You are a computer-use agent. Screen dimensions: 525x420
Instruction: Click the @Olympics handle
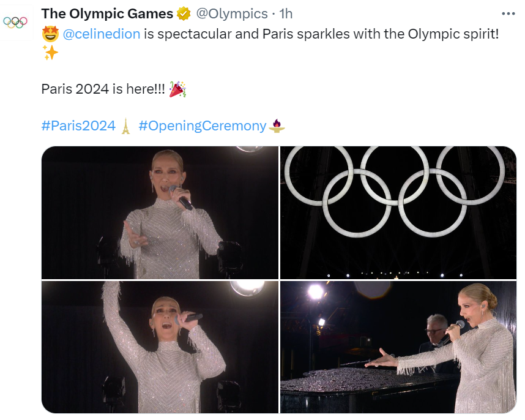point(232,13)
